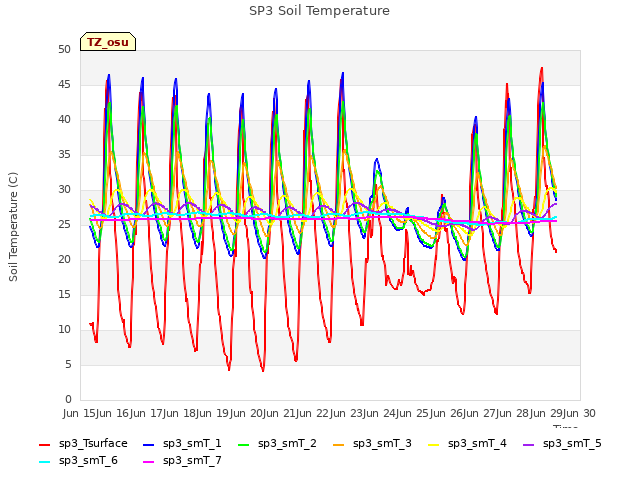Select the sp3_smT_2 legend label
The height and width of the screenshot is (480, 640).
[x=287, y=443]
